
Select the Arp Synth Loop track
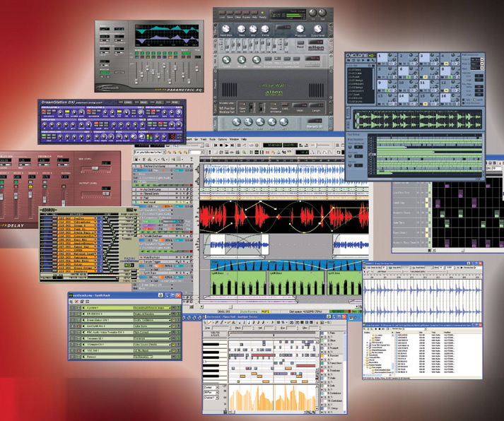(163, 189)
